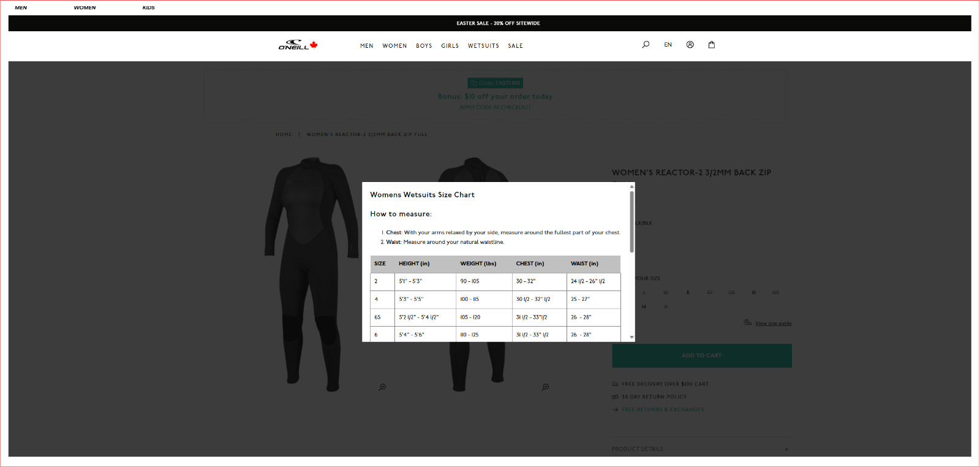The height and width of the screenshot is (467, 980).
Task: Select unavailable size 10T
Action: [775, 292]
